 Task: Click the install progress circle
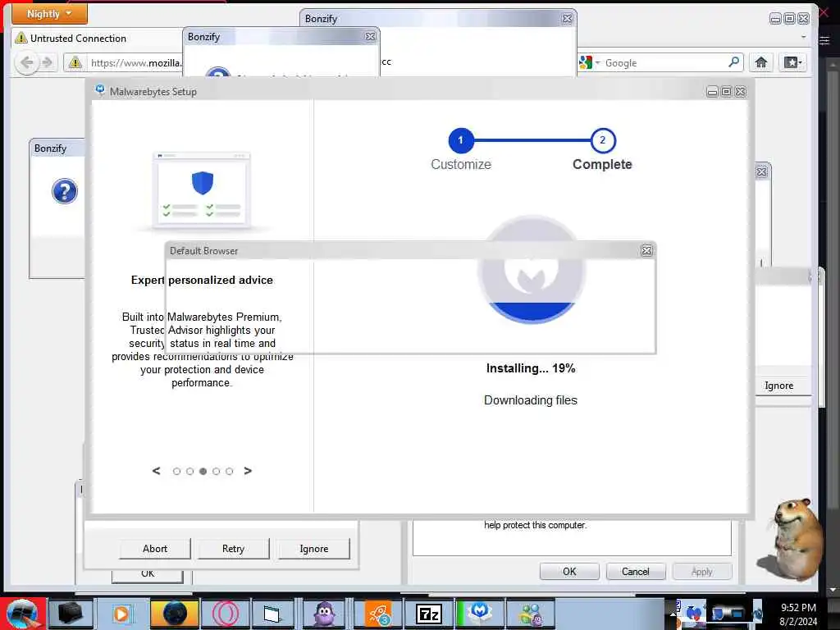point(532,269)
